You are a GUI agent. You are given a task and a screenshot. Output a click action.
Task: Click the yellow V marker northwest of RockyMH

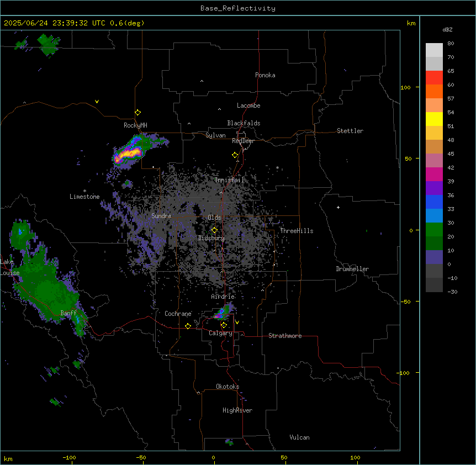pos(97,102)
